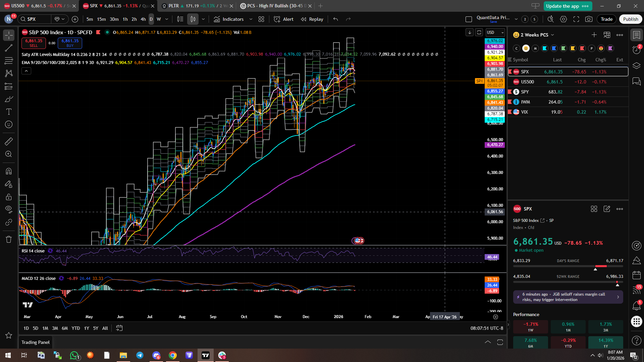Open the Fibonacci retracement tool
The image size is (644, 362).
click(x=9, y=61)
